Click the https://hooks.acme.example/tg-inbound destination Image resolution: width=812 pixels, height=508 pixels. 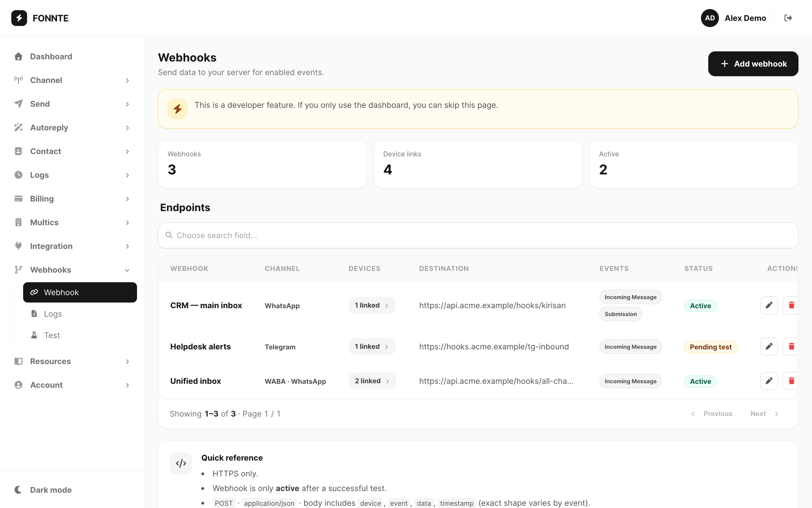coord(494,346)
